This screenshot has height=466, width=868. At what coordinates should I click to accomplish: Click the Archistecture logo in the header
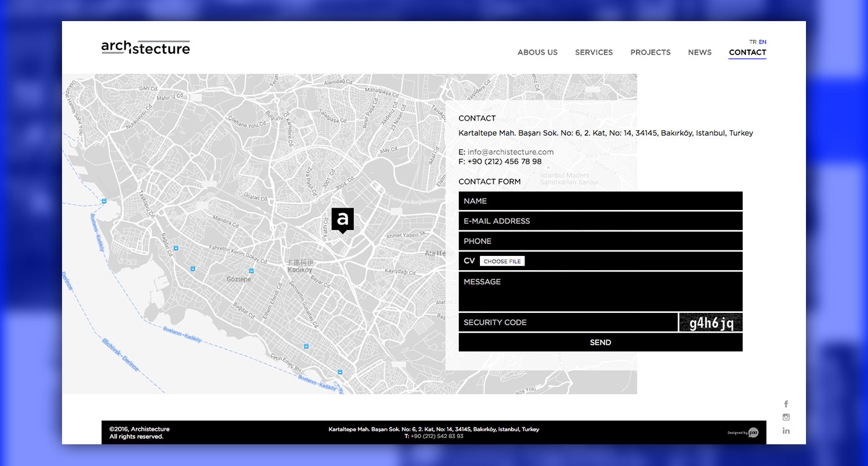point(146,48)
